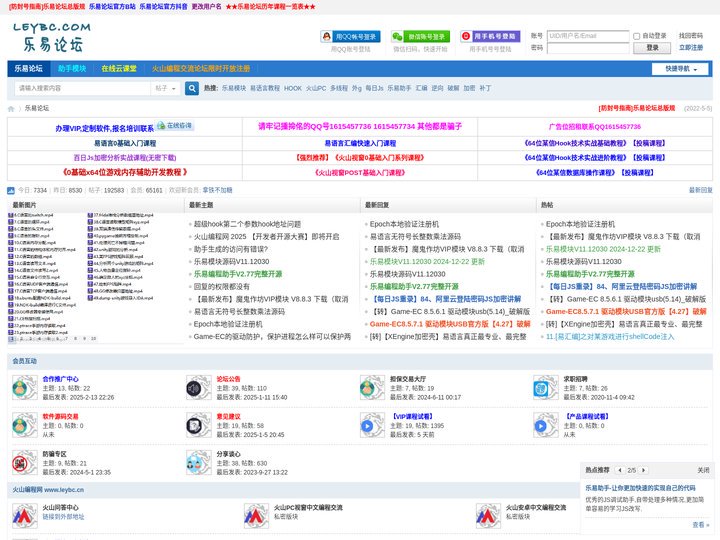Click the 更改用户名 top link
The image size is (720, 540).
tap(206, 6)
